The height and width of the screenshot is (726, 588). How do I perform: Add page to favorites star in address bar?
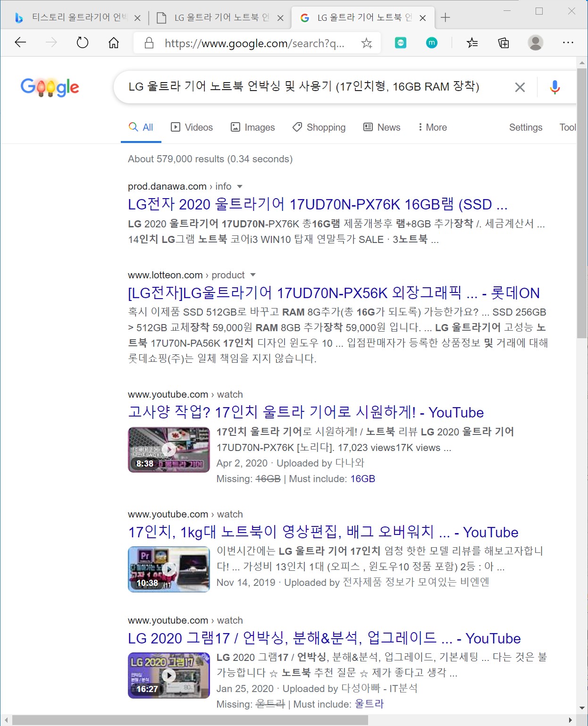(367, 43)
